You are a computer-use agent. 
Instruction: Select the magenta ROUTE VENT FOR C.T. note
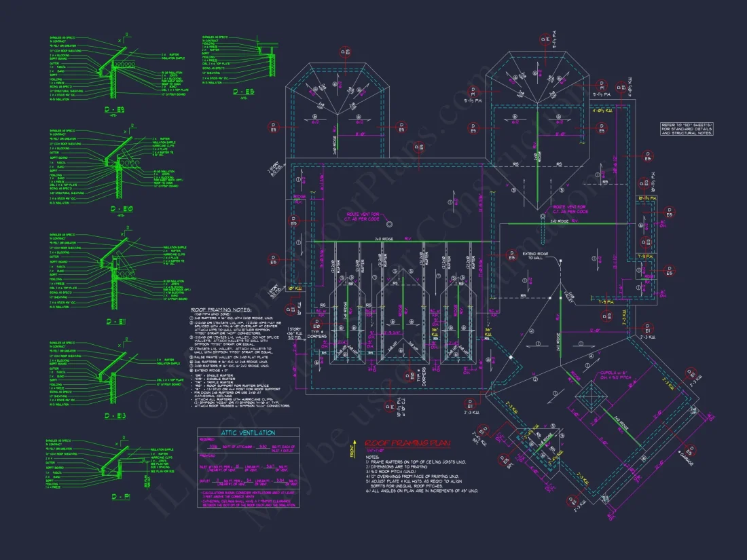coord(568,209)
